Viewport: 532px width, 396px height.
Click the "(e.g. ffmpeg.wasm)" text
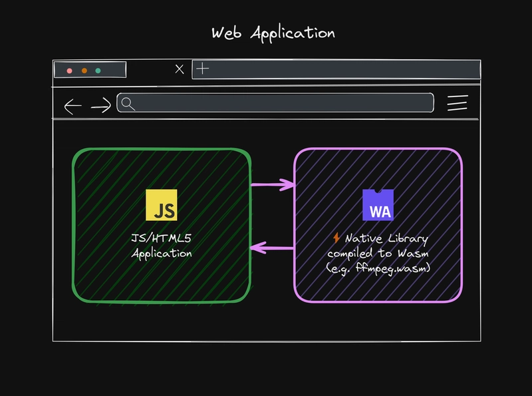click(x=378, y=268)
